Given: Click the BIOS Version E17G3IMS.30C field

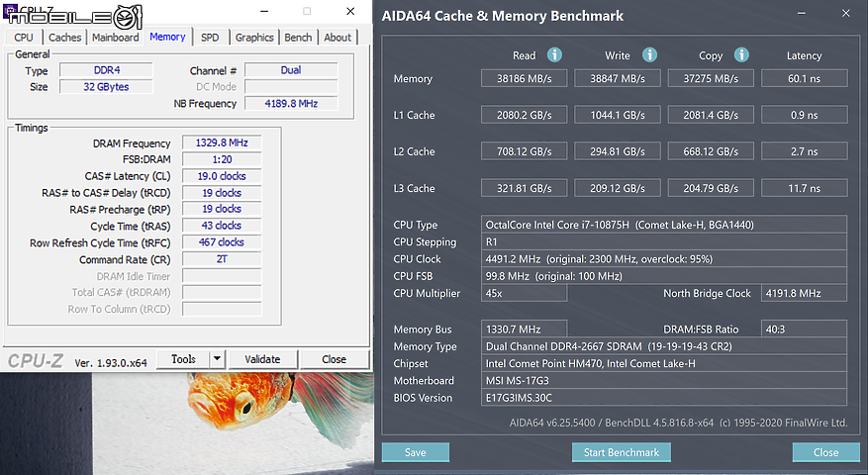Looking at the screenshot, I should tap(664, 398).
